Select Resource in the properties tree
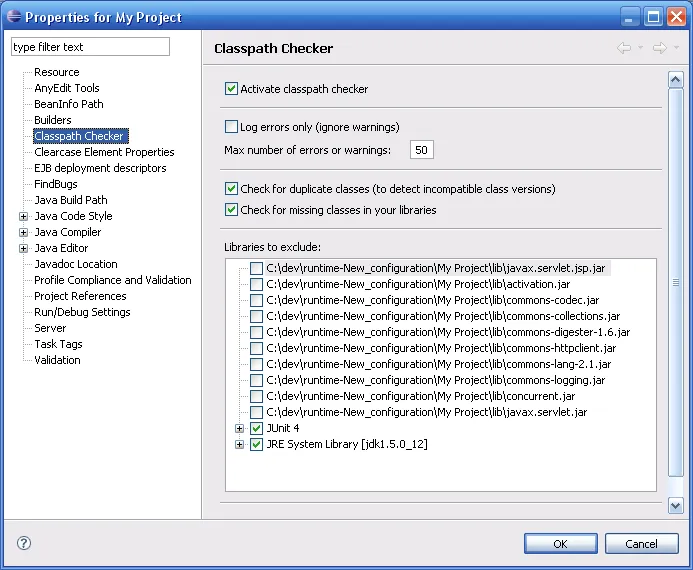This screenshot has height=570, width=693. click(x=57, y=72)
